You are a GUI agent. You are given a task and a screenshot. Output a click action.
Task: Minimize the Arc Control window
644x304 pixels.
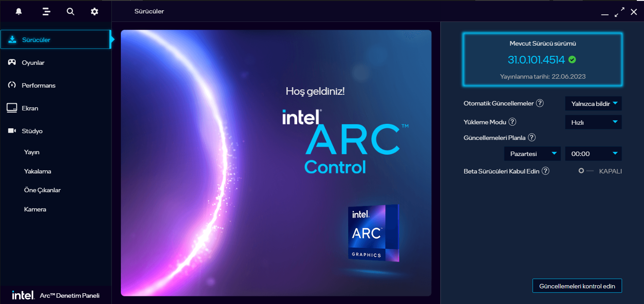(605, 14)
